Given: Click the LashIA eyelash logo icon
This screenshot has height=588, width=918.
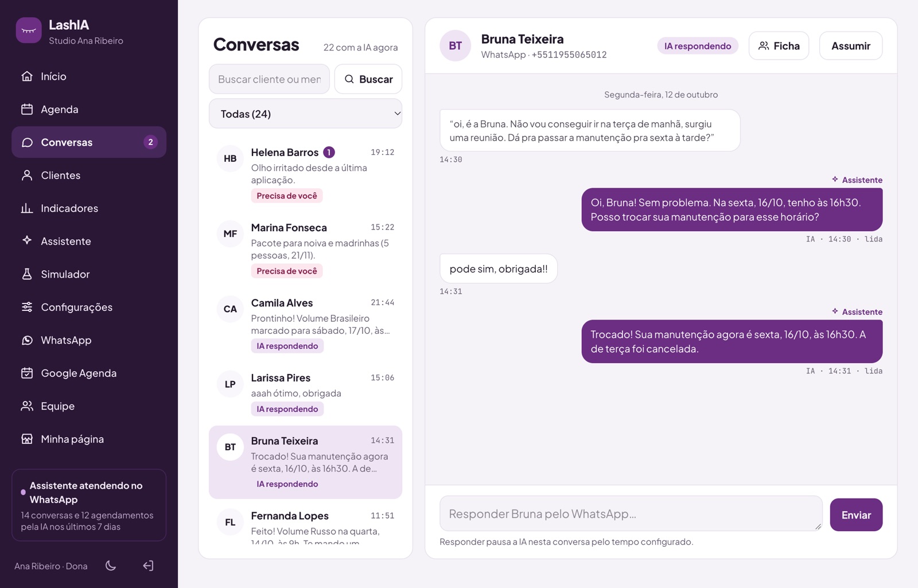Looking at the screenshot, I should click(29, 30).
